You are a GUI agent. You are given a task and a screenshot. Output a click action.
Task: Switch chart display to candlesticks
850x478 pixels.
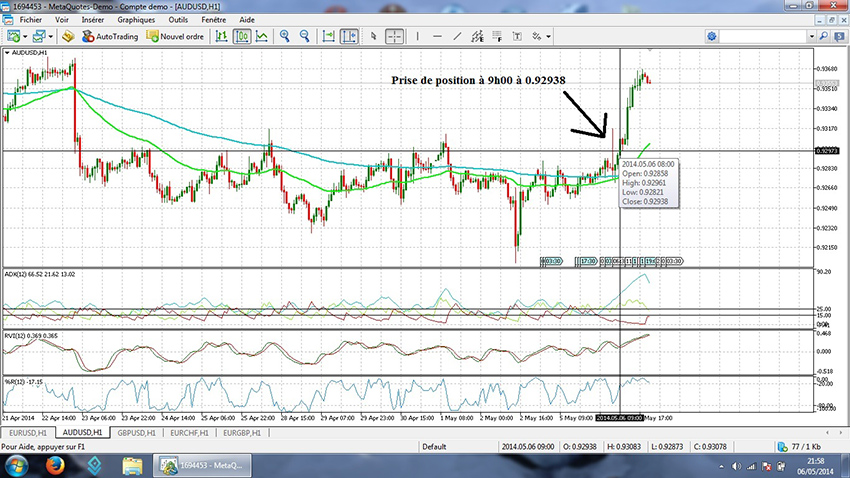[242, 36]
